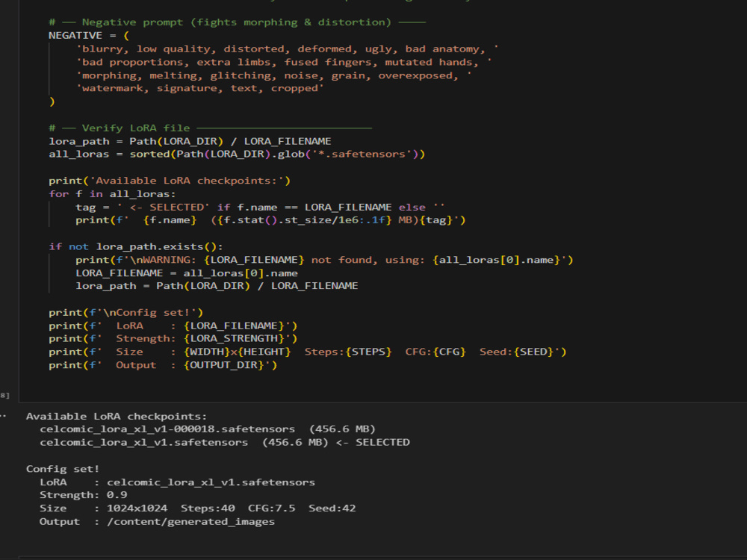The height and width of the screenshot is (560, 747).
Task: Click '<- SELECTED' marker in the output
Action: click(x=373, y=443)
